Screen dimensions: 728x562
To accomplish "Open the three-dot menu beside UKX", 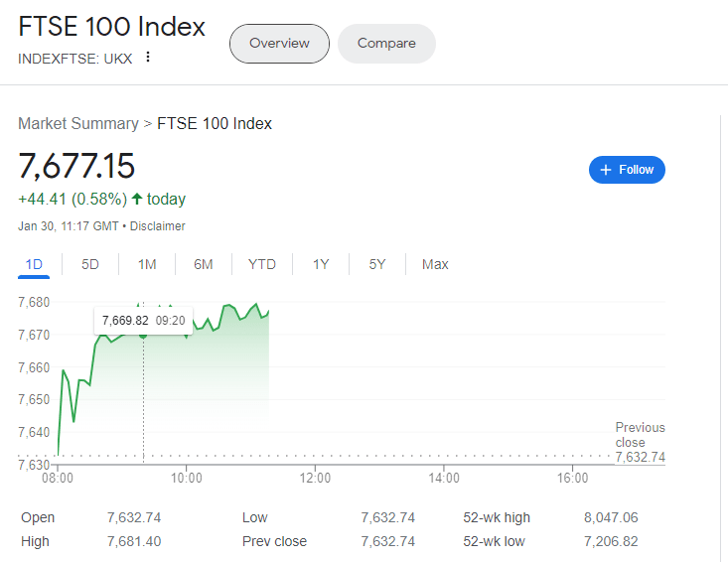I will 148,57.
